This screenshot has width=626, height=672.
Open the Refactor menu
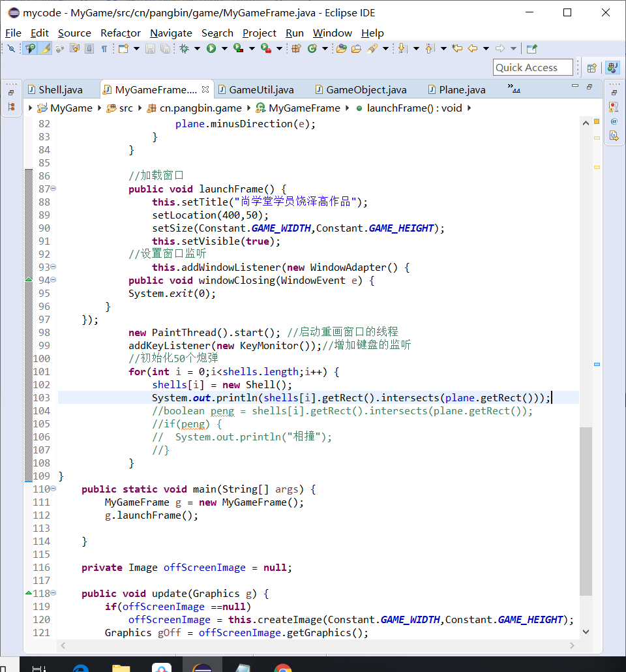(121, 33)
